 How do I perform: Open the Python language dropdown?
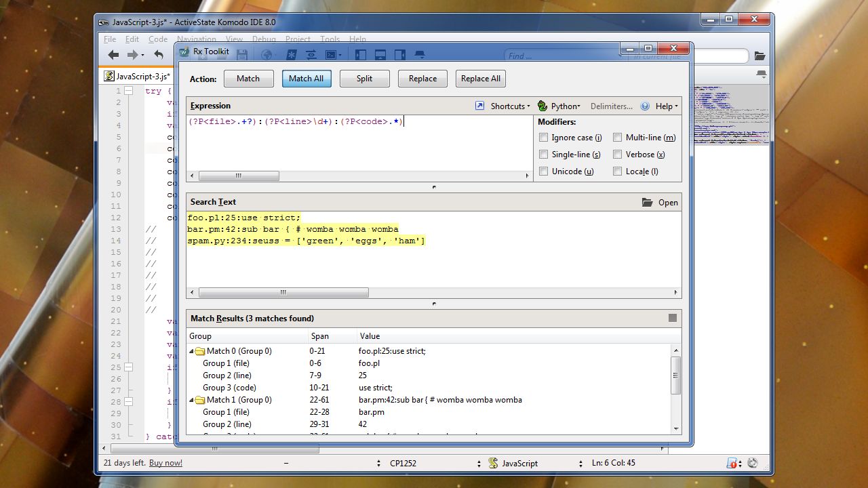(566, 106)
